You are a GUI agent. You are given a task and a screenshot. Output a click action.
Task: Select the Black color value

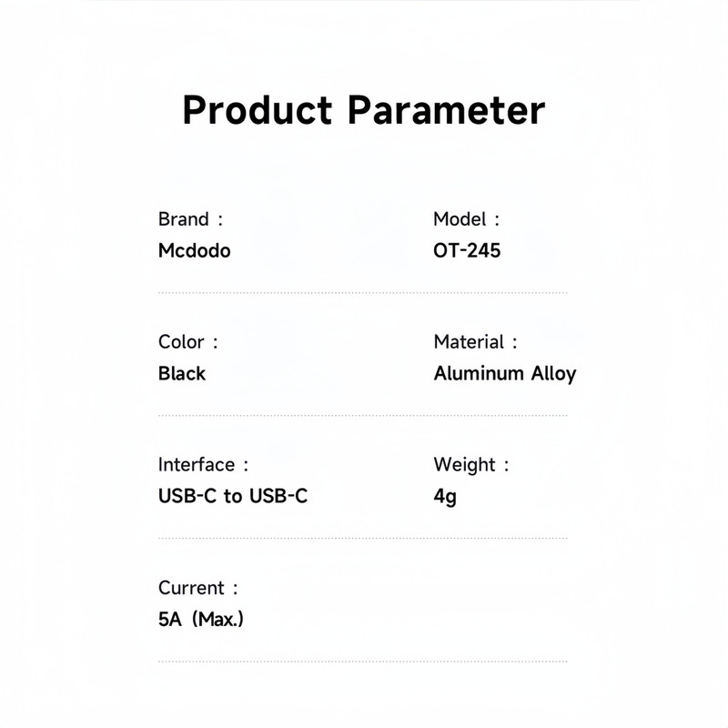click(182, 373)
